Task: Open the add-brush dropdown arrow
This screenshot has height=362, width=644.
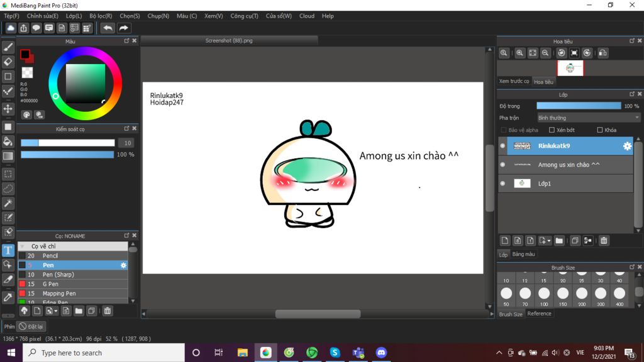Action: point(56,310)
